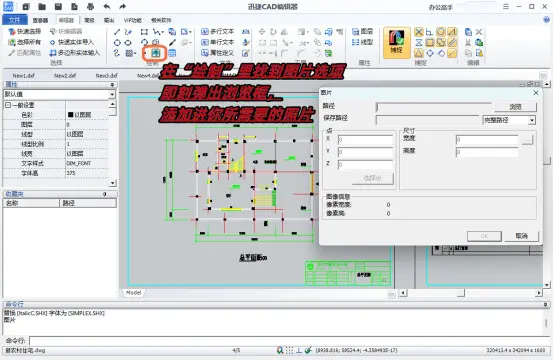Insert a table with the grid icon
This screenshot has height=360, width=554.
[172, 53]
